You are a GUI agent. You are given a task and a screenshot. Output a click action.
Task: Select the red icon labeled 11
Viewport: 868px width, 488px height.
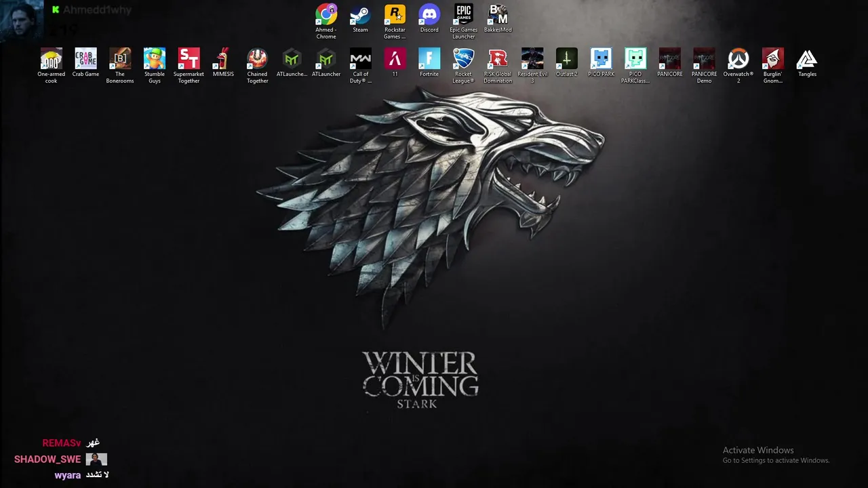[x=395, y=62]
